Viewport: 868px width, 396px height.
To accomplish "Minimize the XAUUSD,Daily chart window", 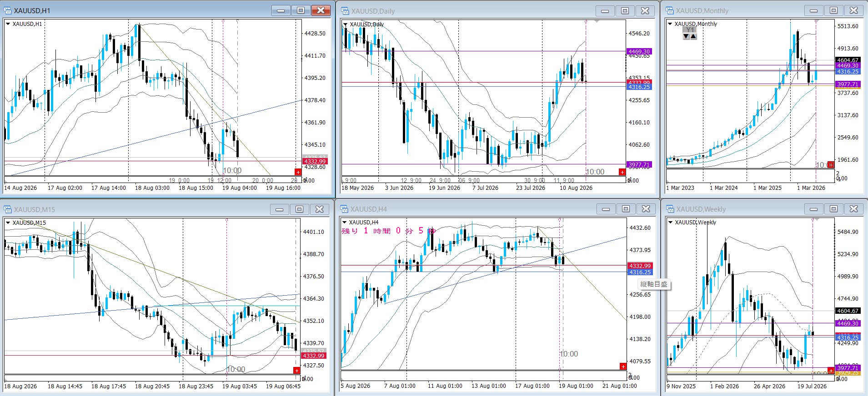I will pos(605,11).
